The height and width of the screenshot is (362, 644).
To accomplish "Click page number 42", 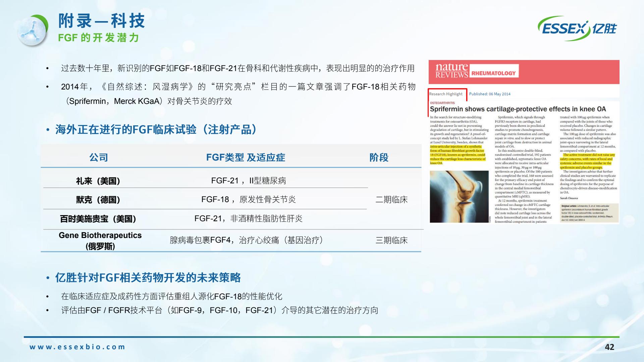I will click(x=609, y=347).
